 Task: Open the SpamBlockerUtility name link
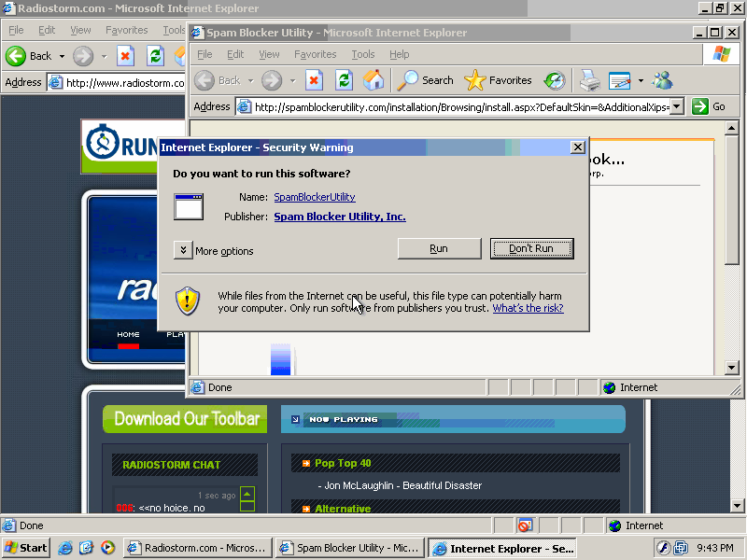315,197
